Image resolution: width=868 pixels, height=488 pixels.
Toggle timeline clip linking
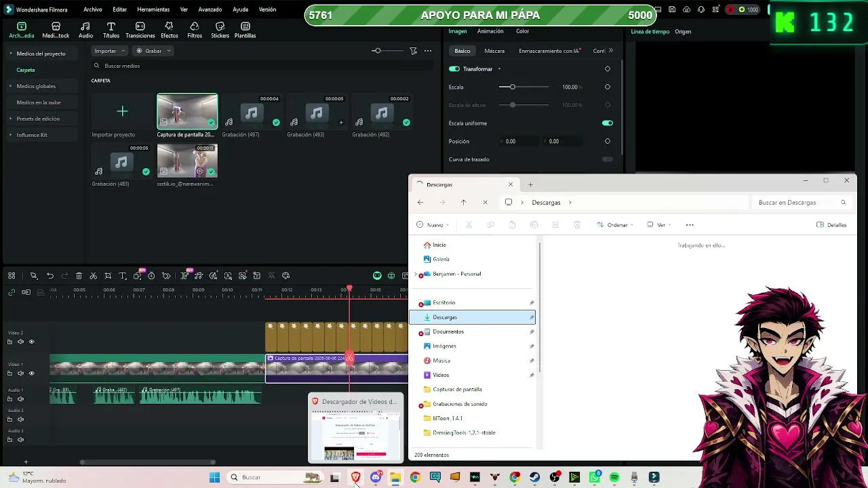click(12, 292)
